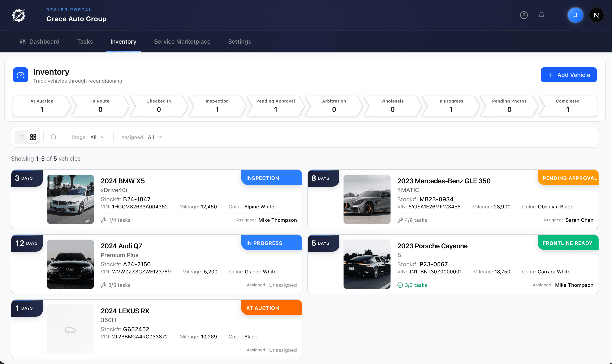
Task: Open the Audi Q7 photo thumbnail
Action: pos(70,264)
